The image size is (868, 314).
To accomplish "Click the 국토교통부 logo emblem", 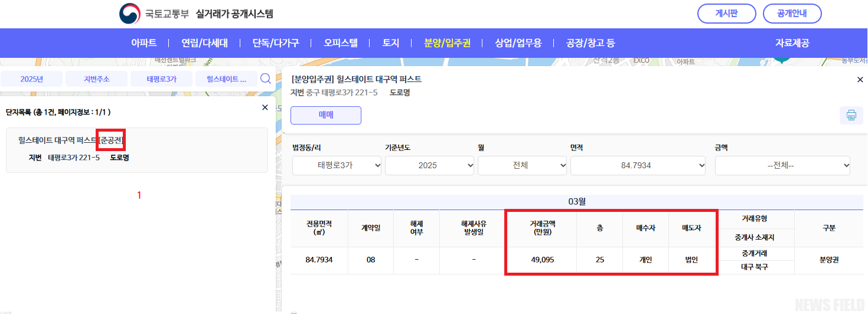I will pos(130,14).
